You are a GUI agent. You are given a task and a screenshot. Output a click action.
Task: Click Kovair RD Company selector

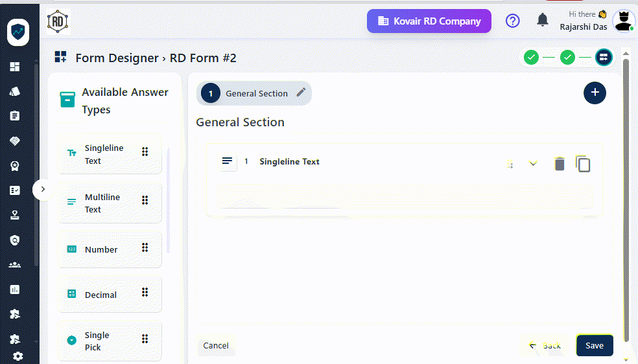(429, 21)
